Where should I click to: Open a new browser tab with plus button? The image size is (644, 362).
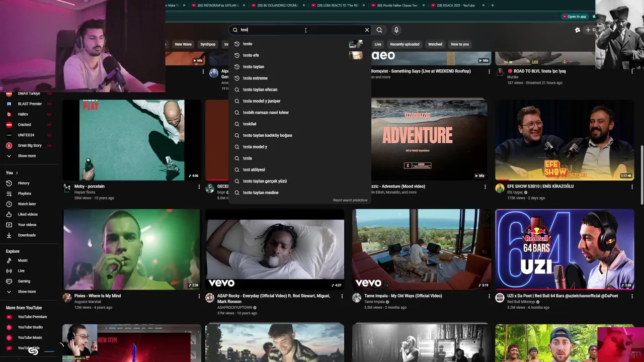click(492, 5)
